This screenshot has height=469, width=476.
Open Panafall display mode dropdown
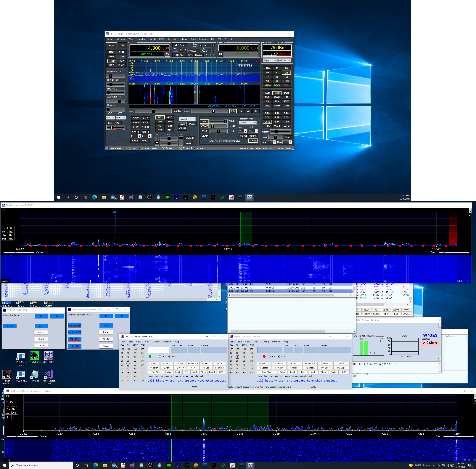[x=187, y=119]
